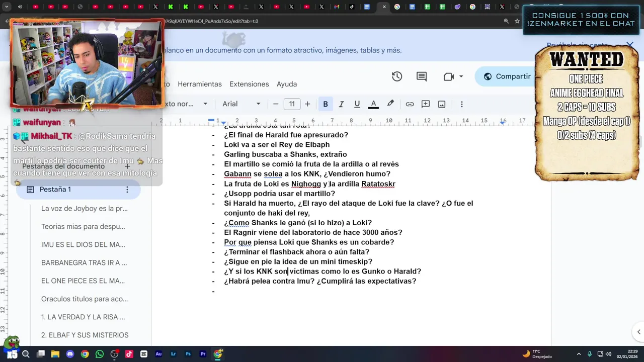644x362 pixels.
Task: Launch Premiere Pro from the taskbar
Action: 203,354
